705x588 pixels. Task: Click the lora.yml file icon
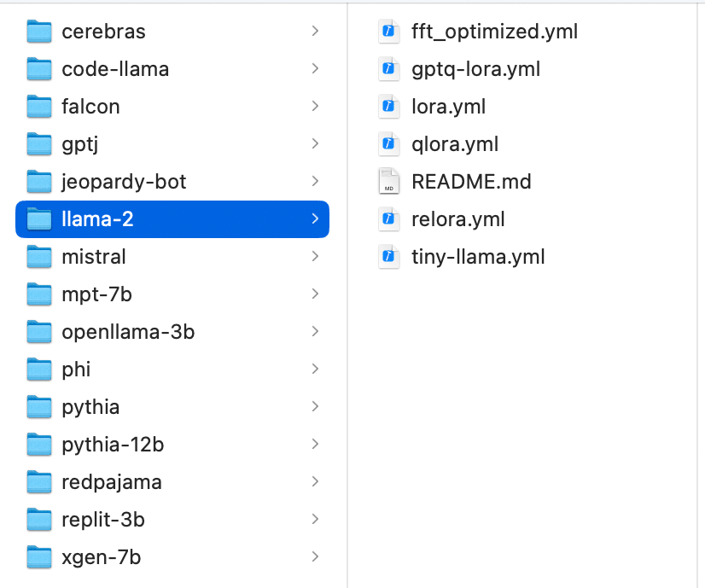[389, 107]
